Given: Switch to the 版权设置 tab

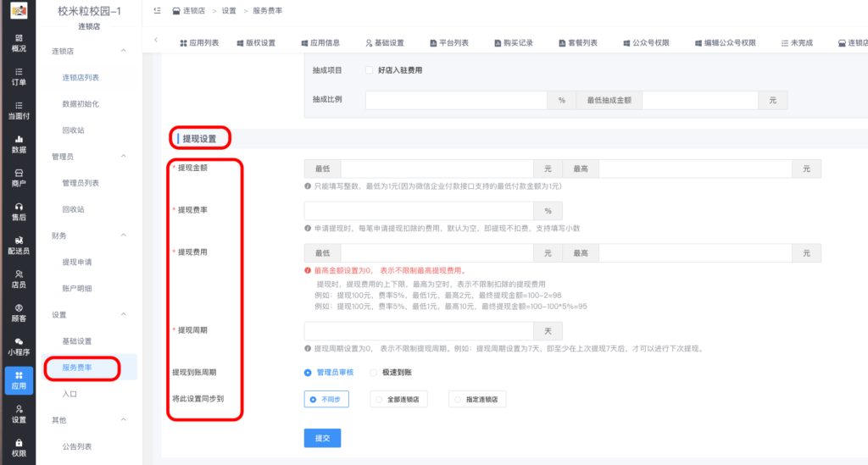Looking at the screenshot, I should pyautogui.click(x=256, y=42).
